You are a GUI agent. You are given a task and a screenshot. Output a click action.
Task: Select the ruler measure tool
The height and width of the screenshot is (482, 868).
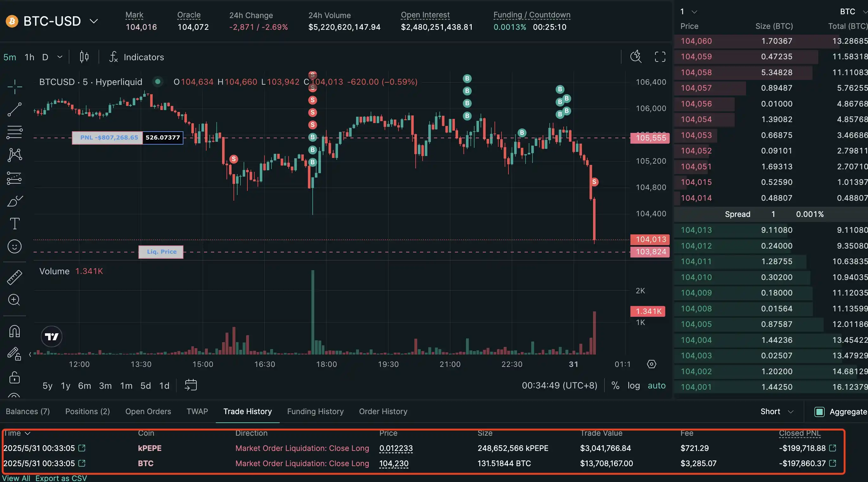[x=15, y=277]
